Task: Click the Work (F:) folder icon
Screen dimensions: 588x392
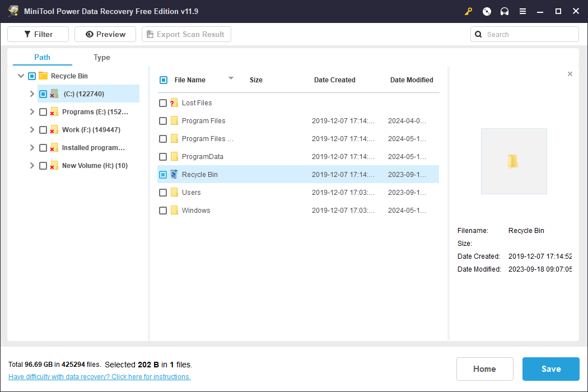Action: click(x=54, y=130)
